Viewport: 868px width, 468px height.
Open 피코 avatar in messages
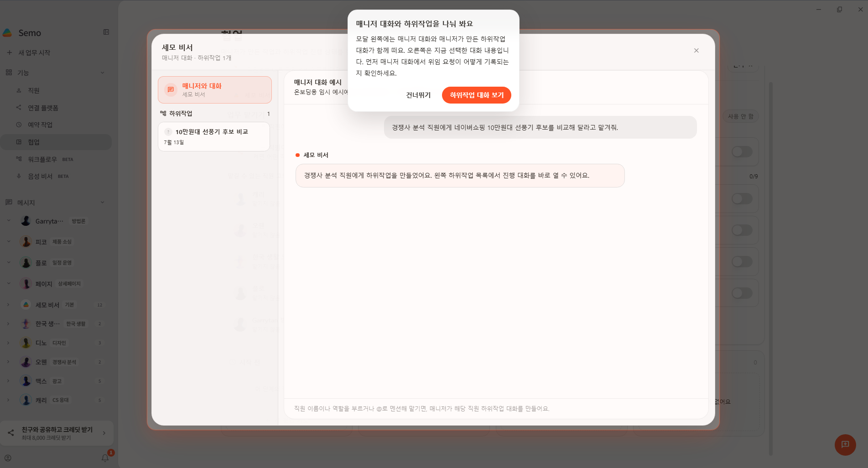pos(26,242)
